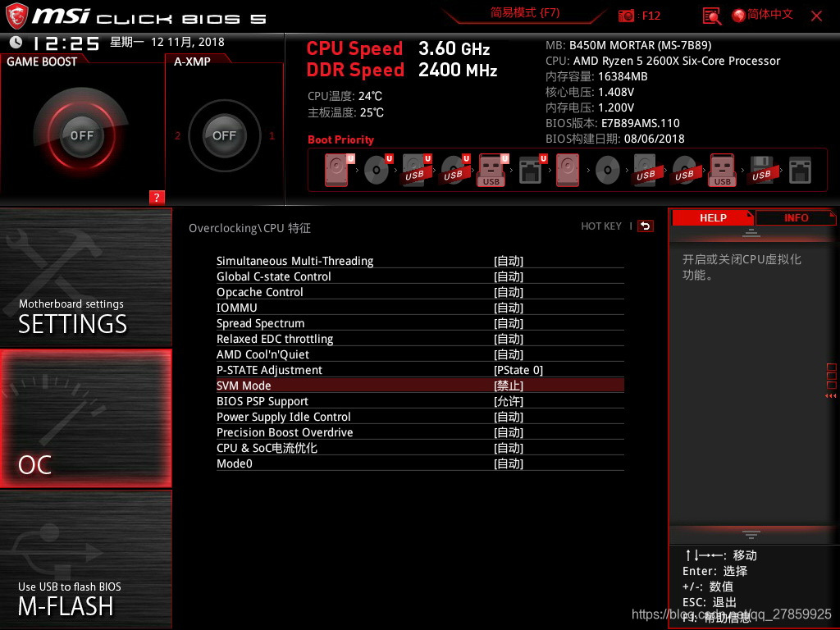The image size is (840, 630).
Task: Open Spread Spectrum value dropdown
Action: click(x=508, y=323)
